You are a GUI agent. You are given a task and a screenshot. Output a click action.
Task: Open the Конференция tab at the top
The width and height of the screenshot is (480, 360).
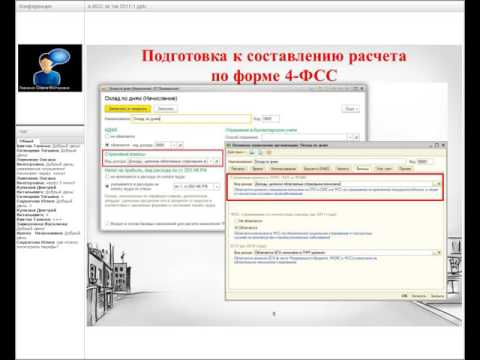coord(35,6)
